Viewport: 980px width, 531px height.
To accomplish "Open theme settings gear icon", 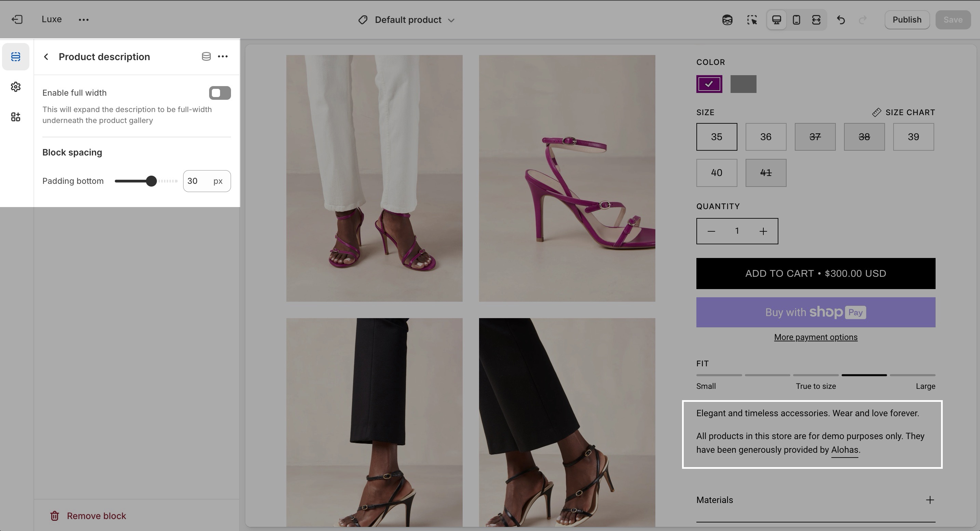I will point(16,87).
